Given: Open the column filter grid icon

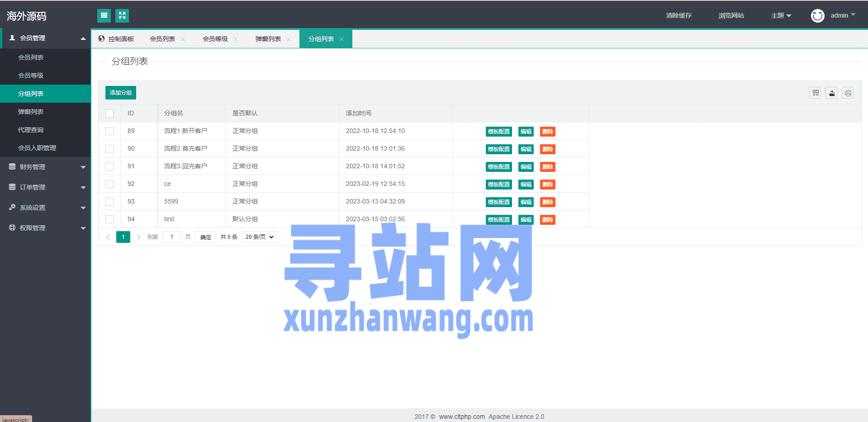Looking at the screenshot, I should click(x=815, y=93).
